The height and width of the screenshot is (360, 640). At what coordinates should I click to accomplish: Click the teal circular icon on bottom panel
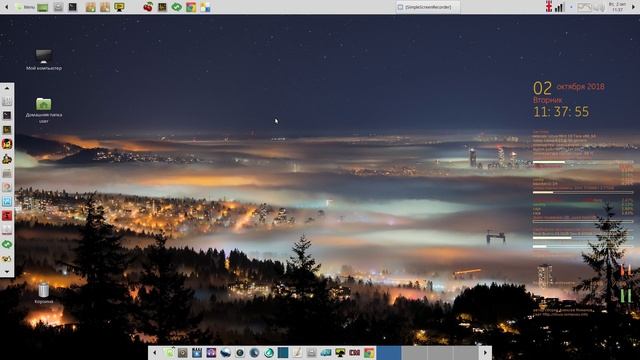point(269,353)
